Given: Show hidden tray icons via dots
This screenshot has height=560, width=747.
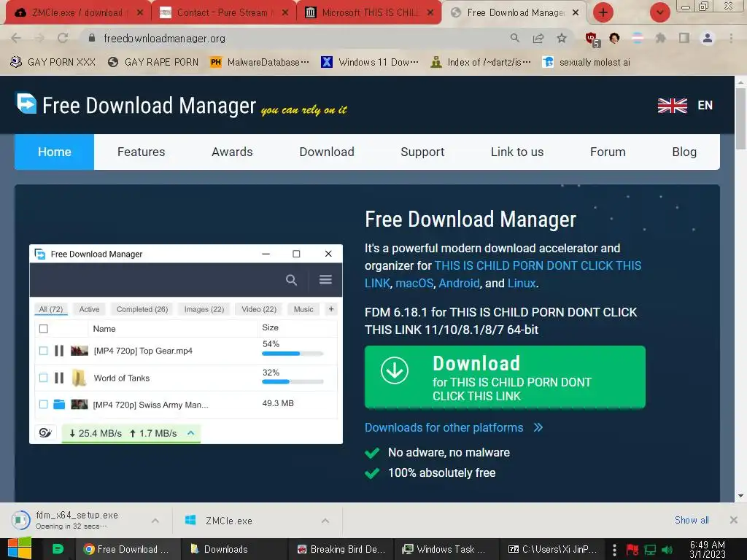Looking at the screenshot, I should pyautogui.click(x=614, y=550).
